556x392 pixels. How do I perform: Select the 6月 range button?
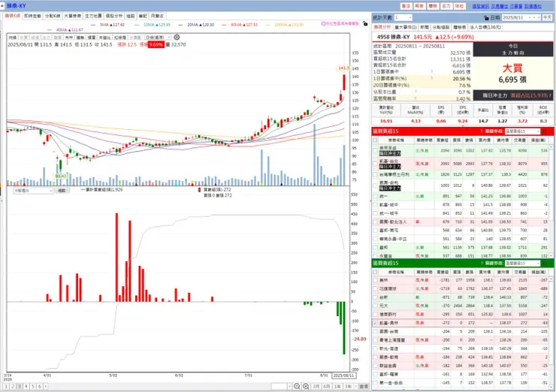click(327, 386)
